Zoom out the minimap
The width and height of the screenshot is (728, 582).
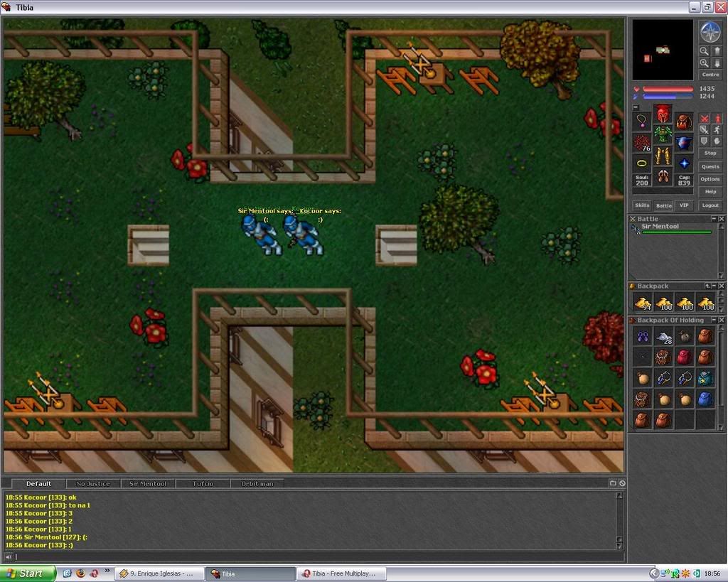(705, 51)
